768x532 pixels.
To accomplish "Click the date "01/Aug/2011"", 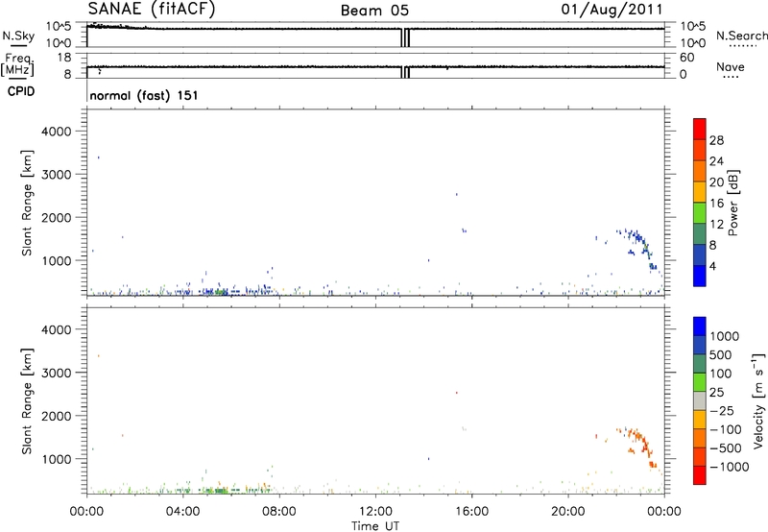I will pos(612,10).
